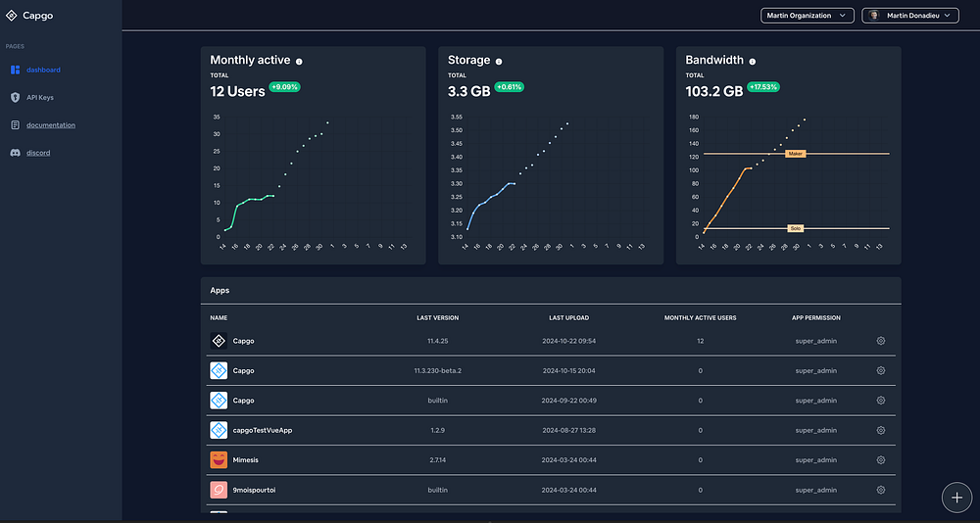Click the orange Mimesis app icon
This screenshot has height=523, width=980.
point(219,460)
